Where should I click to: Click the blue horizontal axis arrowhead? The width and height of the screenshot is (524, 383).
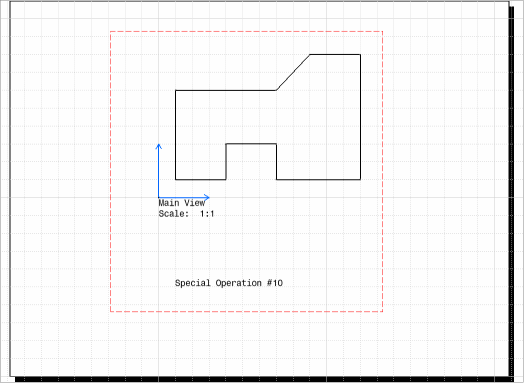(207, 198)
